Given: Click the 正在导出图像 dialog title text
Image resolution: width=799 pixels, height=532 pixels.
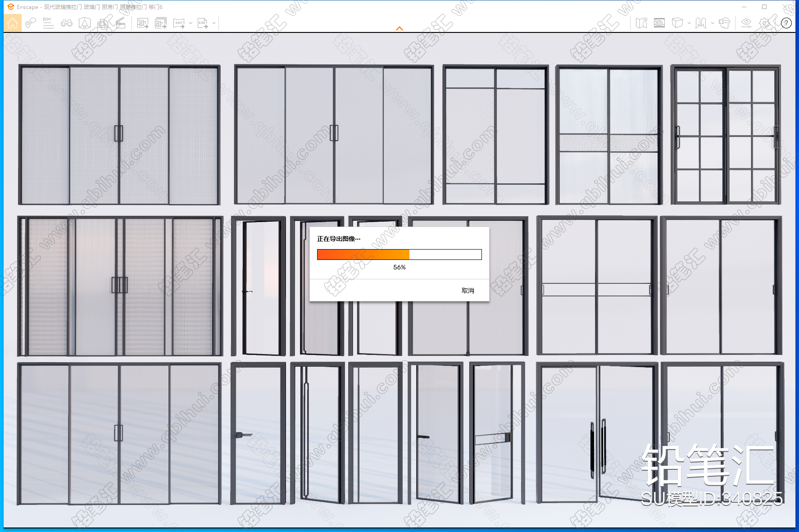Looking at the screenshot, I should 339,239.
